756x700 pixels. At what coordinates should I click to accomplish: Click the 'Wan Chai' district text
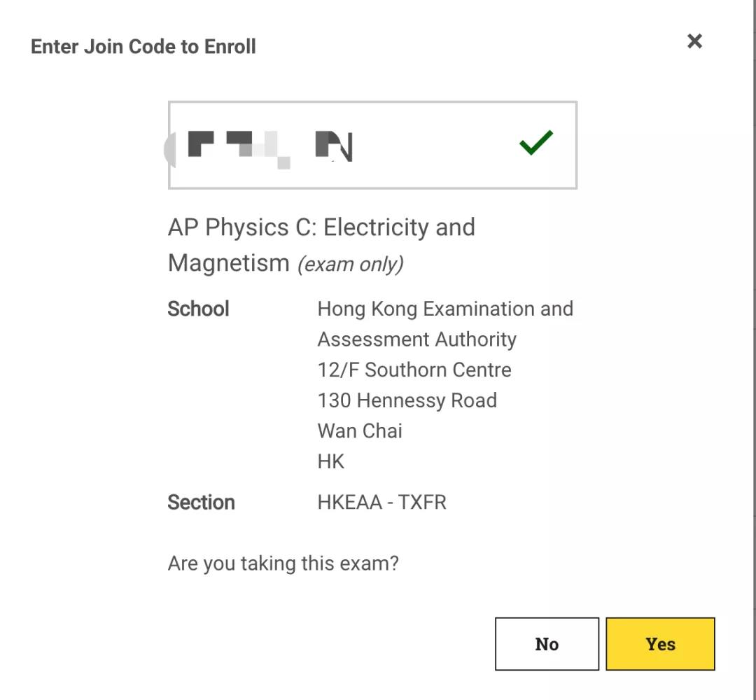[x=360, y=430]
